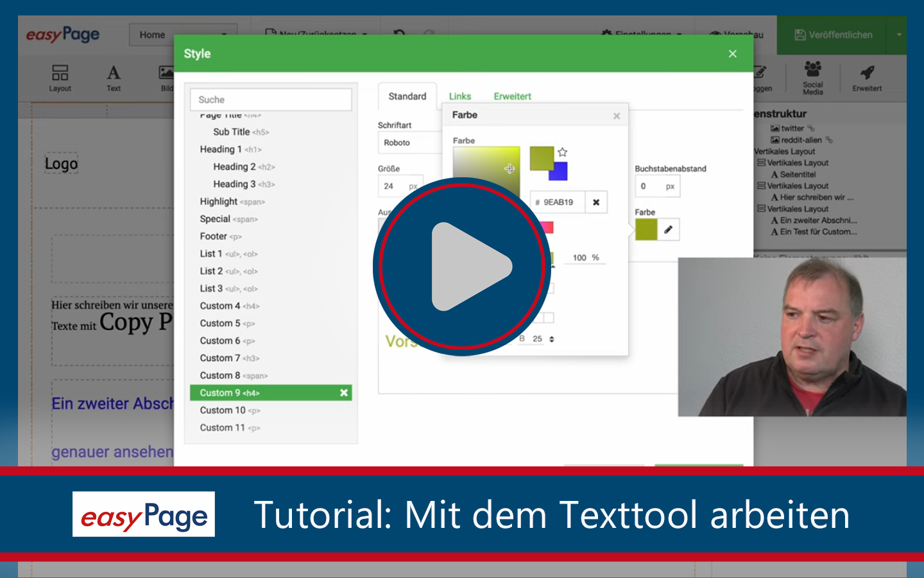Viewport: 924px width, 578px height.
Task: Click the green Farbe color swatch
Action: coord(646,229)
